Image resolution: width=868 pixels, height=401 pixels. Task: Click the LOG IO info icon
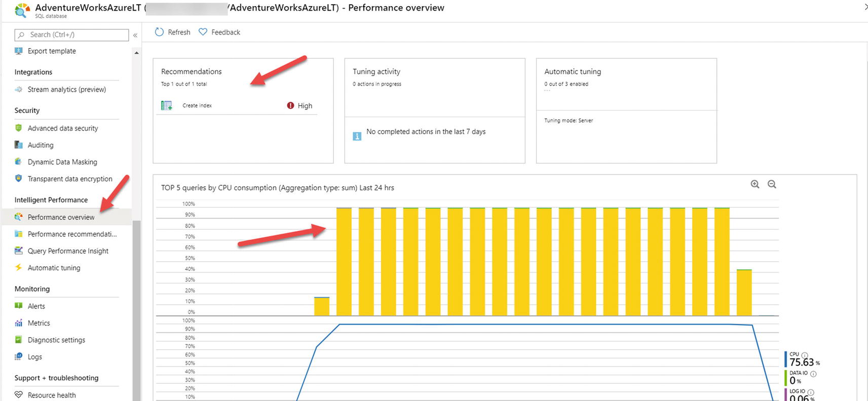[x=811, y=392]
